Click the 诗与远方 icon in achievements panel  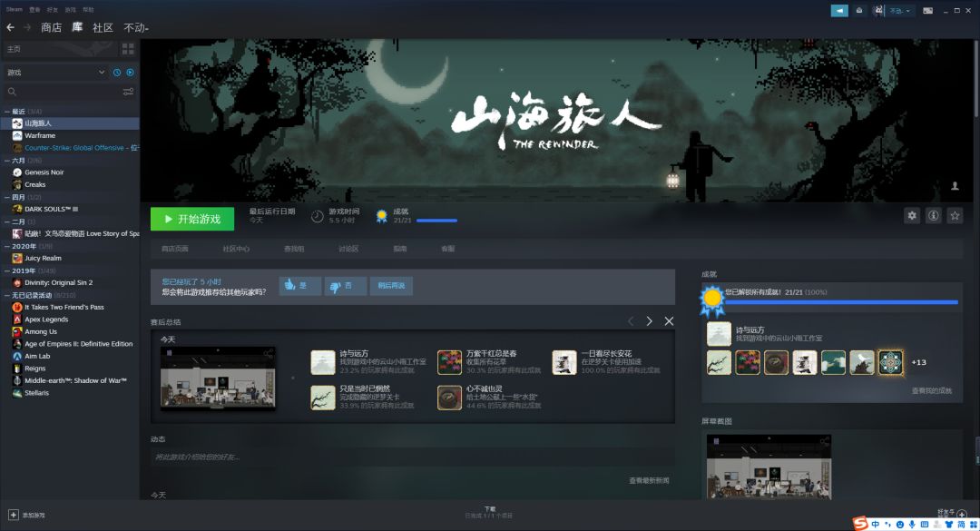pos(719,334)
